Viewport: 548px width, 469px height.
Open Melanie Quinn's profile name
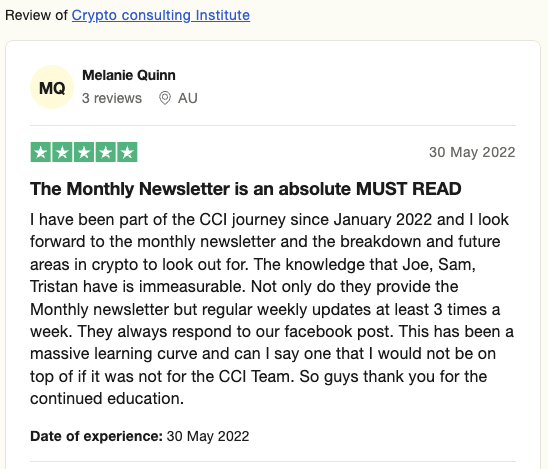[129, 75]
